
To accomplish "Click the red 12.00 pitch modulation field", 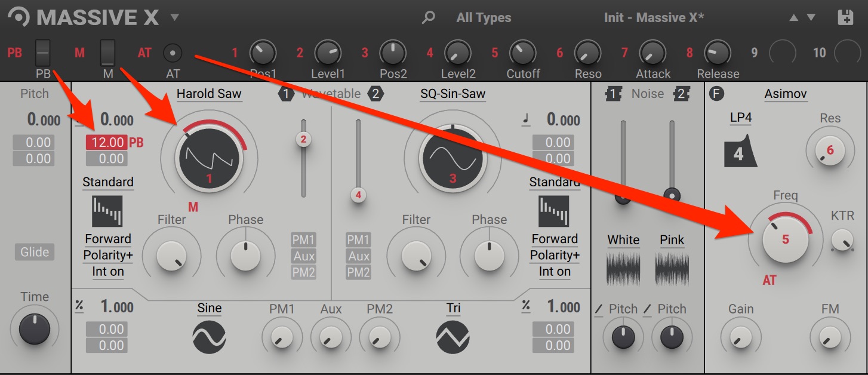I will [x=106, y=142].
